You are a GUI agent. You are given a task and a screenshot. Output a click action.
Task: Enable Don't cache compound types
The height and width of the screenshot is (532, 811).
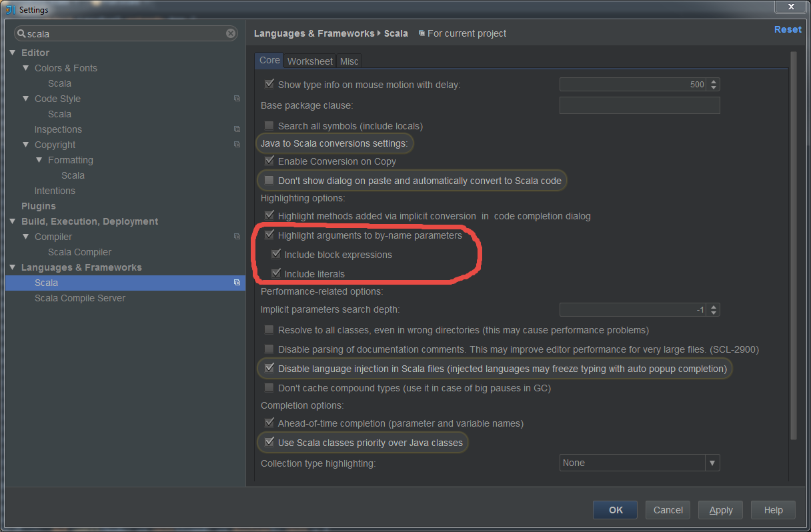coord(269,388)
